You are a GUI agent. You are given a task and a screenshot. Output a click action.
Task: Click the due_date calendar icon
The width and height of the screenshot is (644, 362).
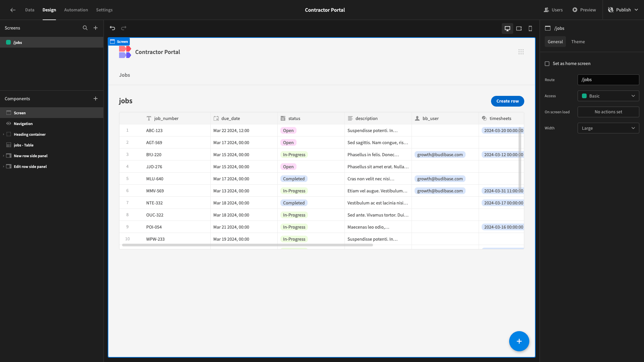[216, 118]
